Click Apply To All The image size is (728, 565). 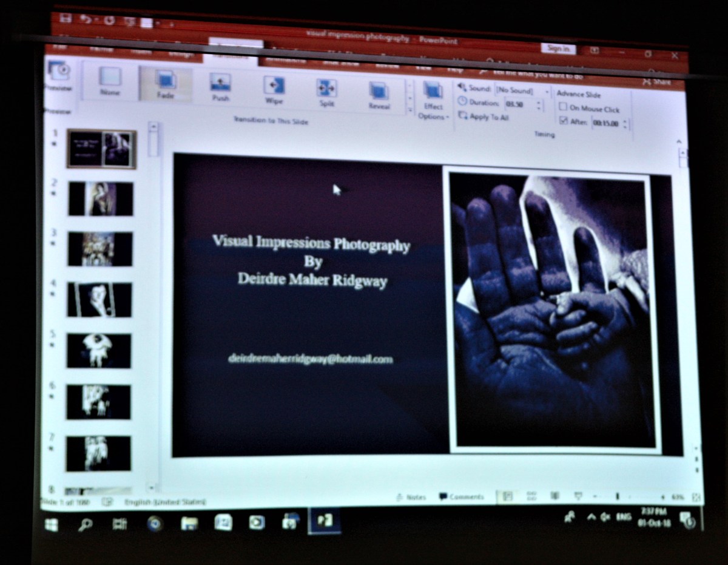click(484, 117)
